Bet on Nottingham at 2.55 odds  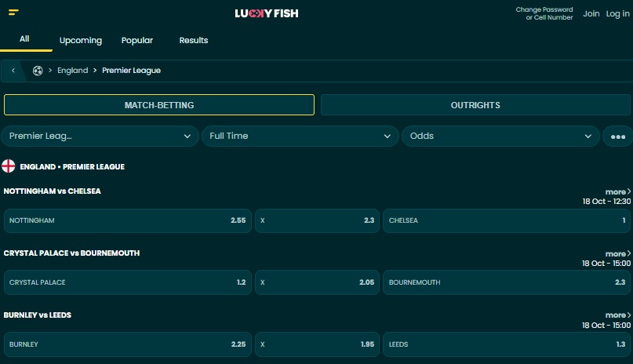pyautogui.click(x=128, y=220)
